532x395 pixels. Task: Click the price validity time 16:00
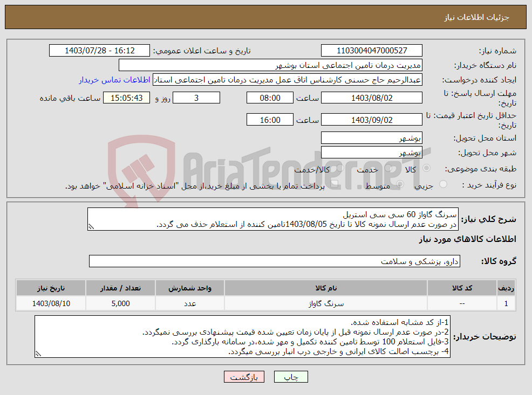(270, 120)
